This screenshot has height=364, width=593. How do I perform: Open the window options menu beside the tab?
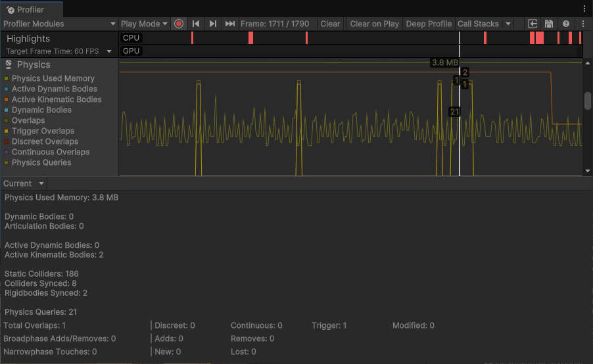tap(584, 9)
